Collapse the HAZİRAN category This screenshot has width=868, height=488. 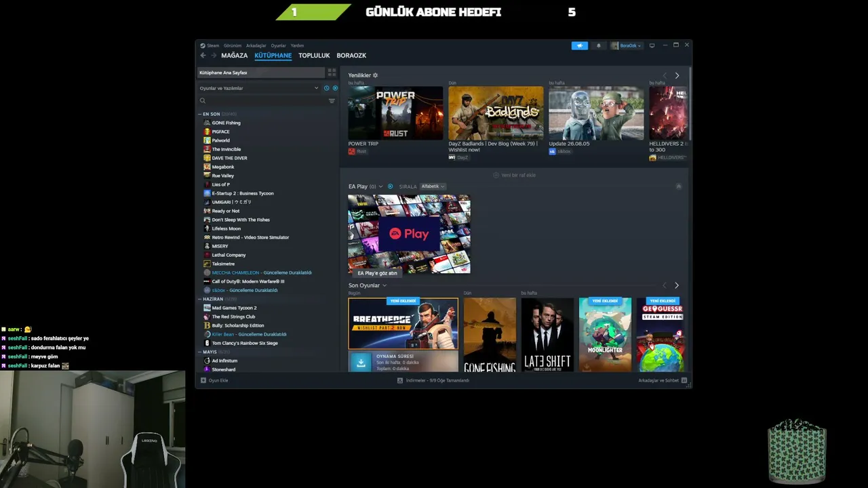point(200,299)
